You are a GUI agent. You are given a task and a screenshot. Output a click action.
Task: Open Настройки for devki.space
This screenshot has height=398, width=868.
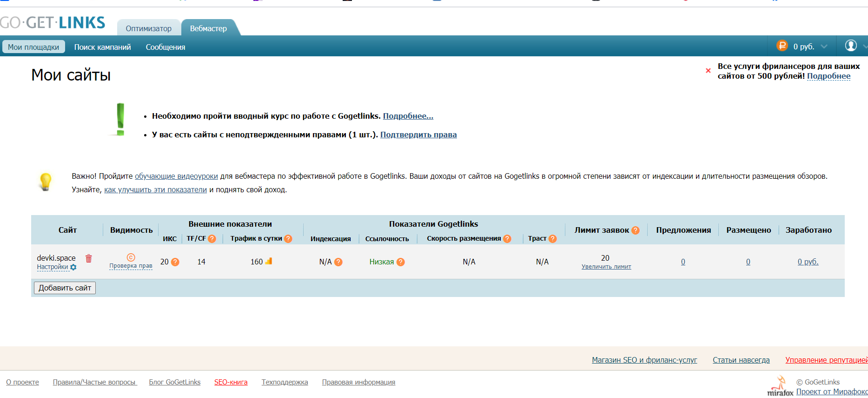(53, 267)
